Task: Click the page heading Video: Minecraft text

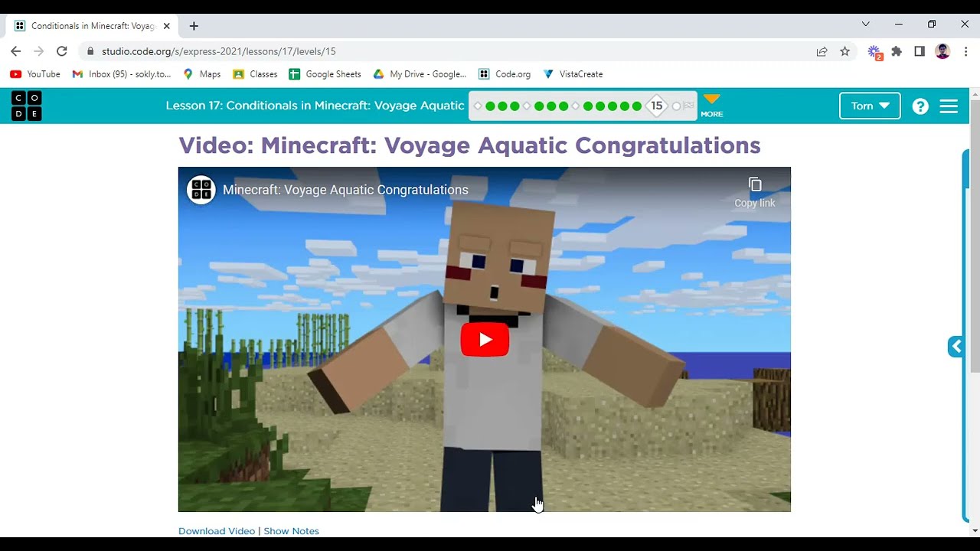Action: click(469, 145)
